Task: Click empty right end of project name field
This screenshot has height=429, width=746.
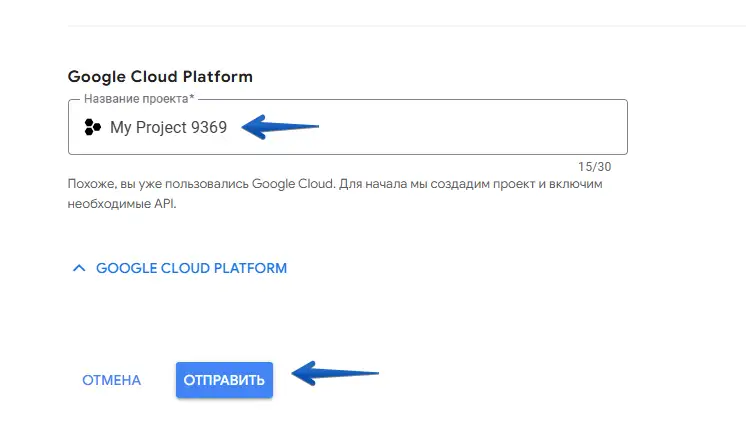Action: 560,127
